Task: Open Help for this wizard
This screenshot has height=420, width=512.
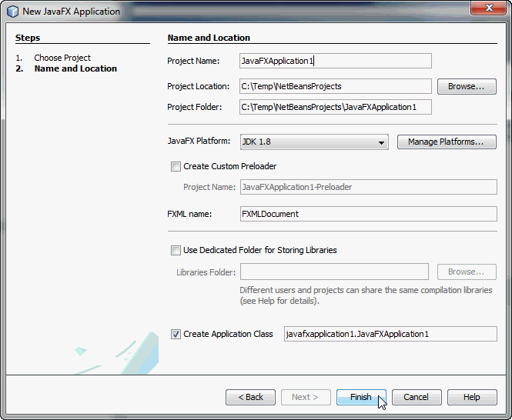Action: pos(472,397)
